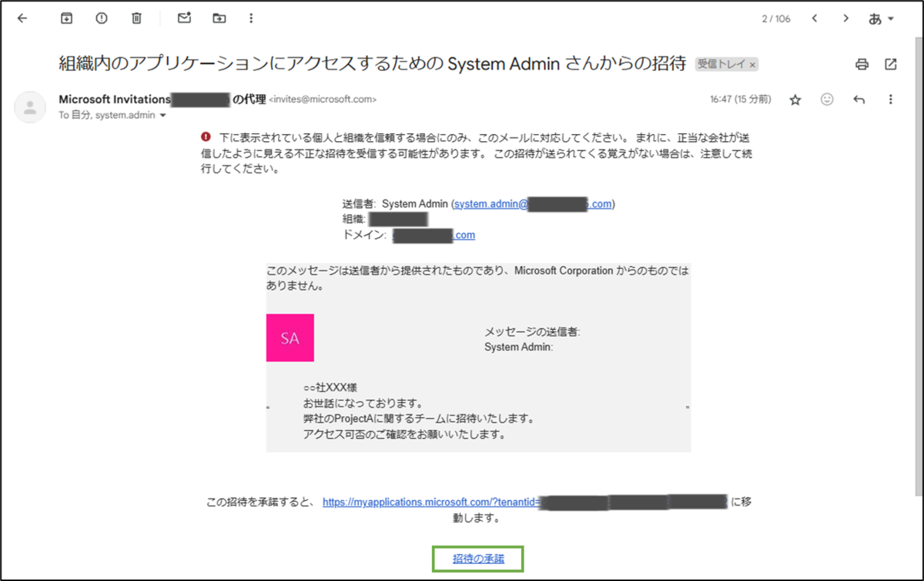Go back to the inbox with the back arrow
The height and width of the screenshot is (581, 924).
[x=22, y=18]
